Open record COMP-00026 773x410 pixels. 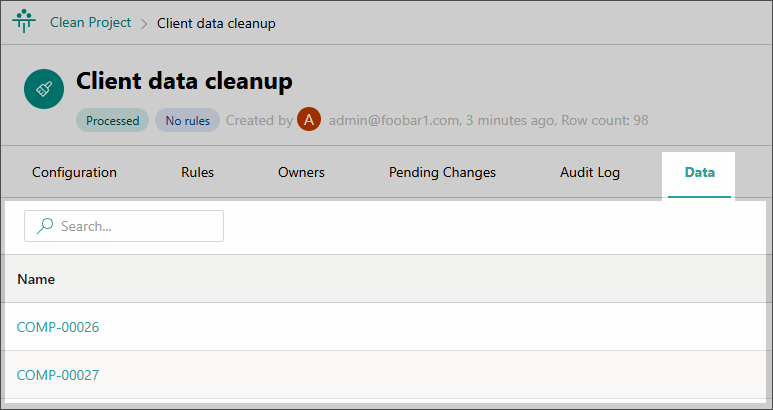pyautogui.click(x=58, y=327)
